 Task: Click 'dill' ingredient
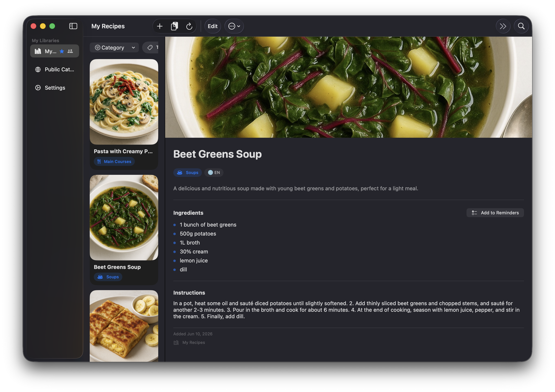tap(183, 269)
